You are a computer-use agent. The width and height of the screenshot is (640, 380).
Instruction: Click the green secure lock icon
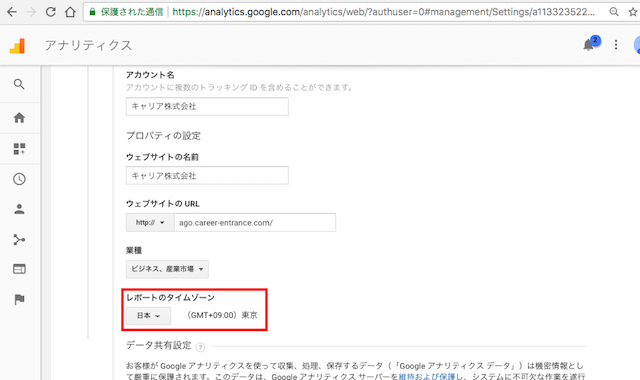93,12
